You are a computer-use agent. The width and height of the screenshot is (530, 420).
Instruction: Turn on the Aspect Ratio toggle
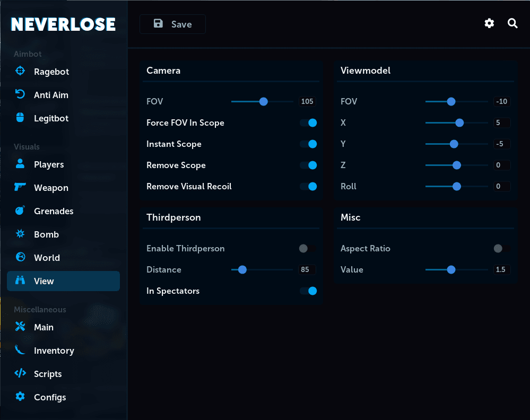502,249
